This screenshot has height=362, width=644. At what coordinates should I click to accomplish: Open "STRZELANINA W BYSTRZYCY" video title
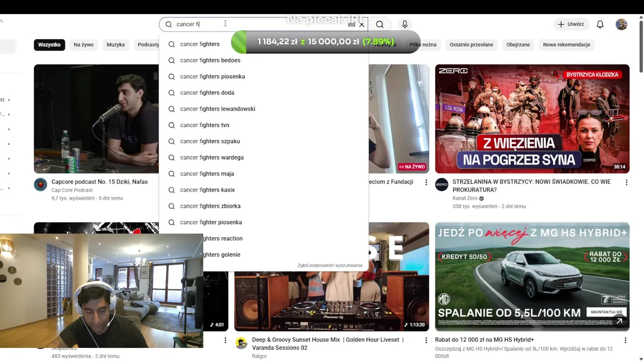531,186
